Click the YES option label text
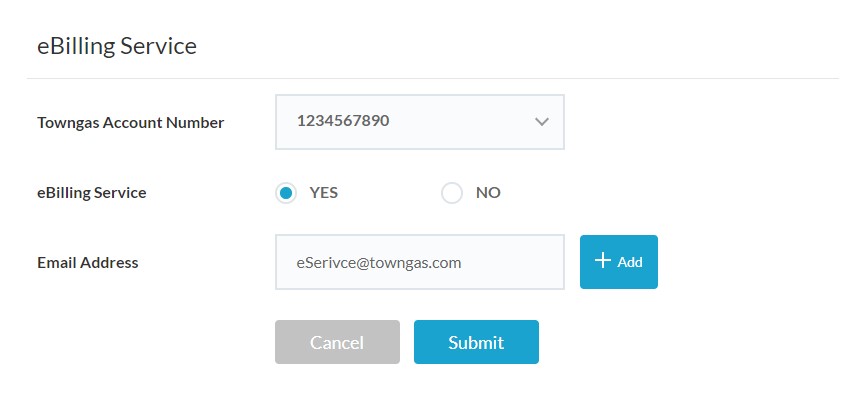 (324, 193)
